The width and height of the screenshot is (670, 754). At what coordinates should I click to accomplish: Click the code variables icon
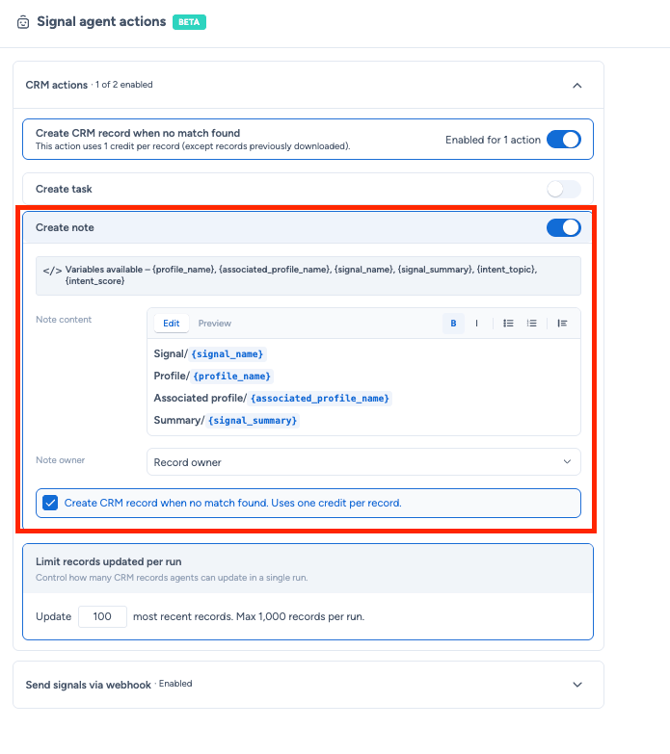click(x=52, y=270)
